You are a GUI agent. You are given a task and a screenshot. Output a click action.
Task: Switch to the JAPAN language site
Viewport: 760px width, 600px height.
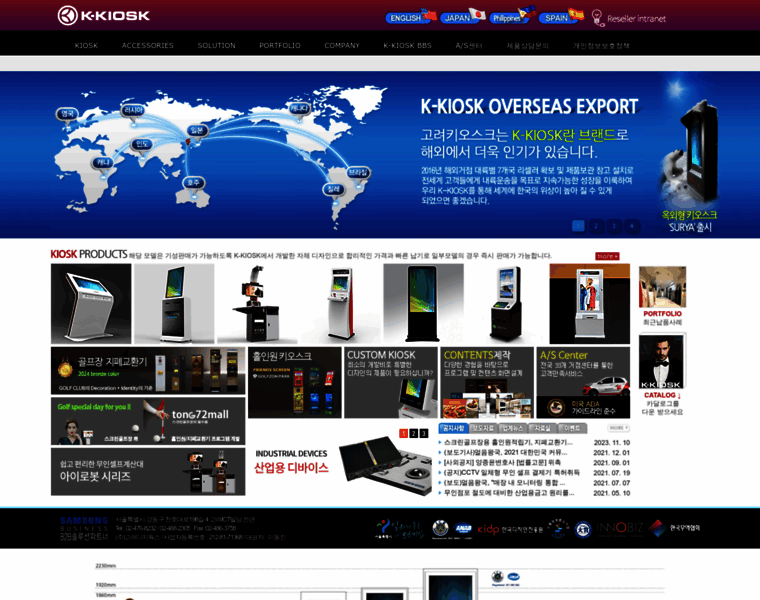pos(462,17)
